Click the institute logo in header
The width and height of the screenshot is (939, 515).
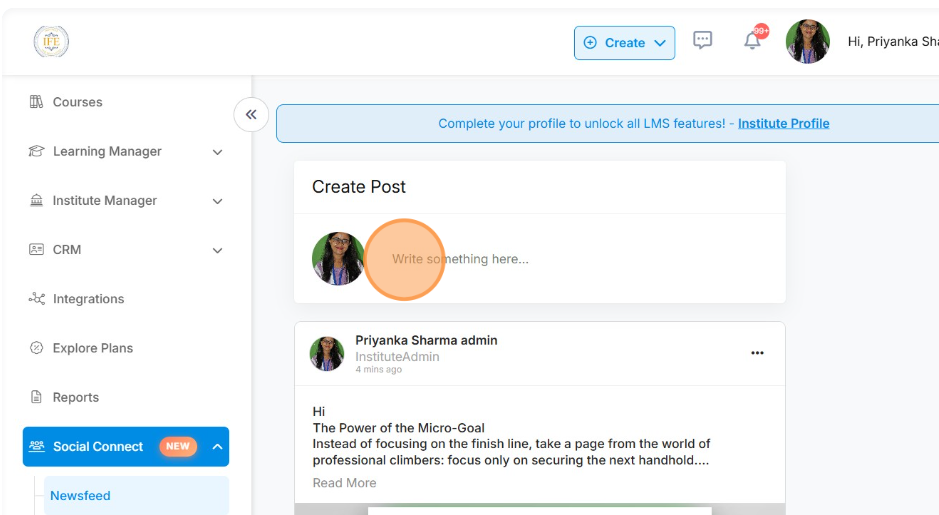point(51,42)
